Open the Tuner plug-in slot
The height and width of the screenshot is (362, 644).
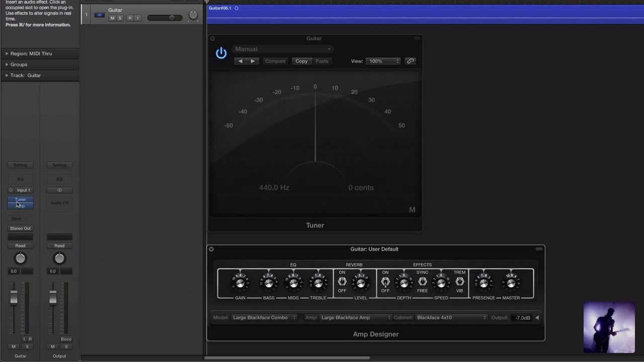(x=20, y=200)
